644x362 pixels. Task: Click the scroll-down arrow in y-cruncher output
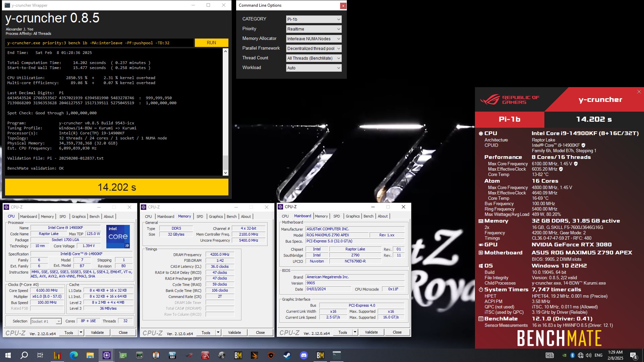tap(225, 173)
